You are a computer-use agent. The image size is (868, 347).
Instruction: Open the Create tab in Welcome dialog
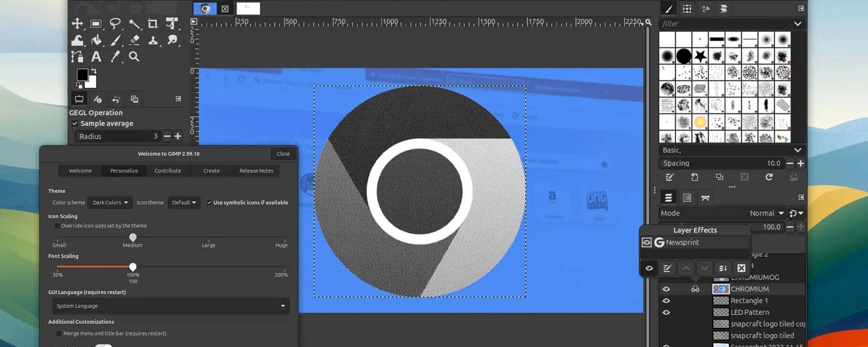pyautogui.click(x=211, y=171)
